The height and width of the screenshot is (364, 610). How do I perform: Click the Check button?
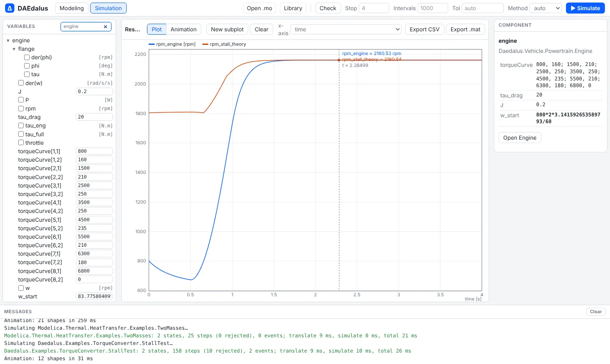point(328,8)
